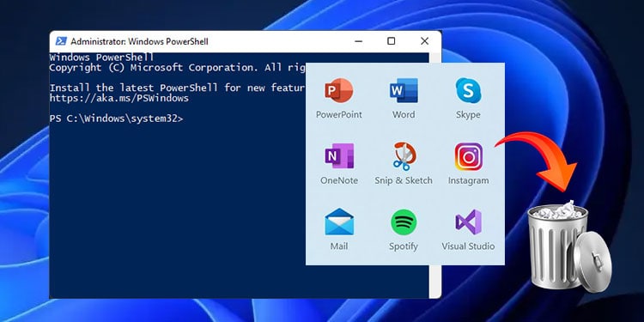Screen dimensions: 644x322
Task: Open the Snip & Sketch scissors icon
Action: [404, 156]
